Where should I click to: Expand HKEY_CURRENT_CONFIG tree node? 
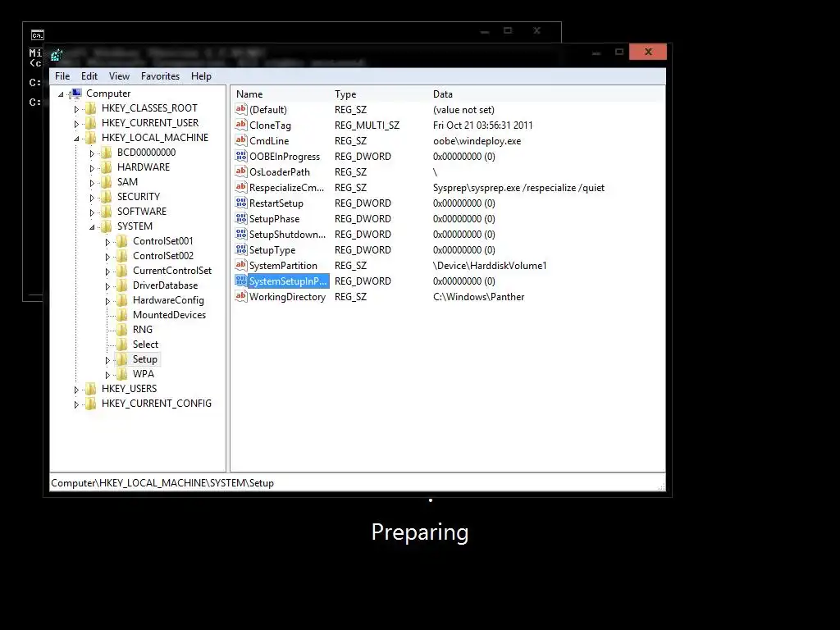76,404
